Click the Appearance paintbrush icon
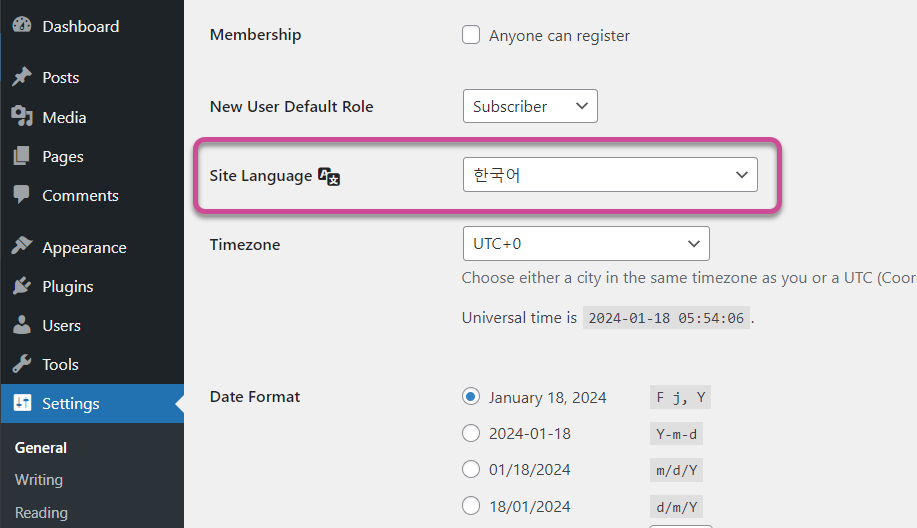 click(22, 246)
